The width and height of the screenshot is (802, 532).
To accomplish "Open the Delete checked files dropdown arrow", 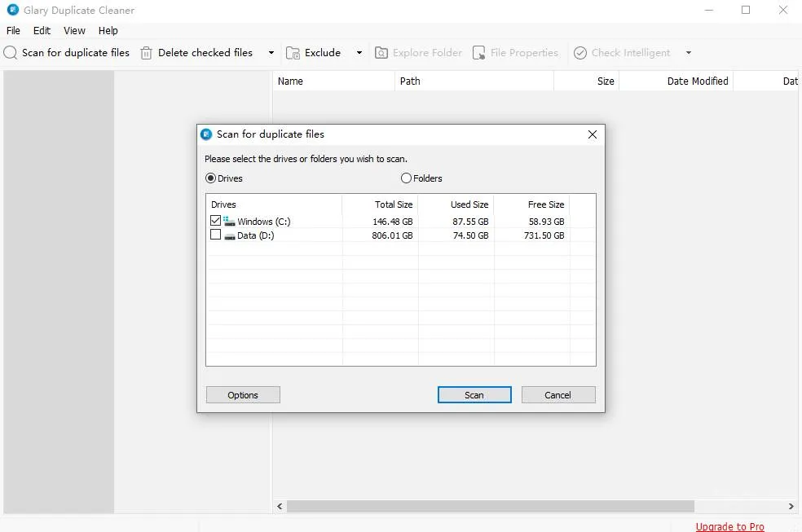I will [271, 53].
